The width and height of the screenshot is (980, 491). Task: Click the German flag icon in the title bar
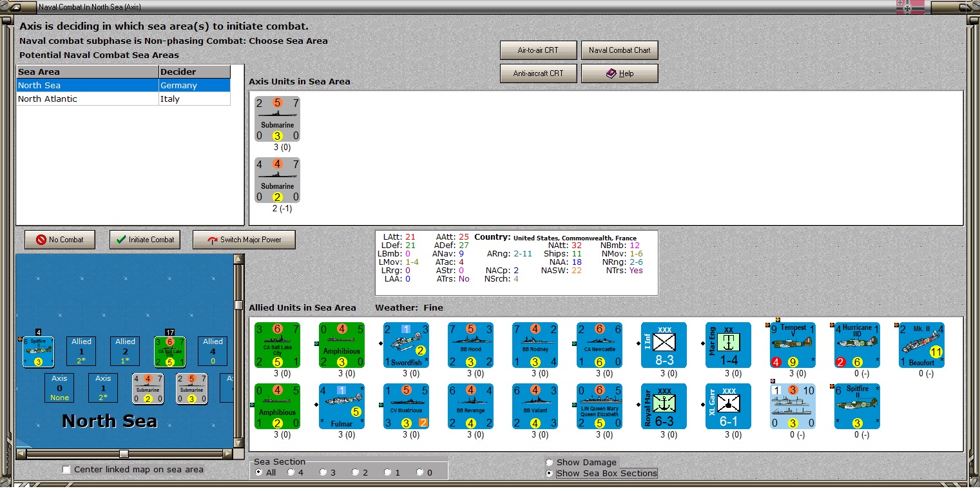click(x=910, y=7)
